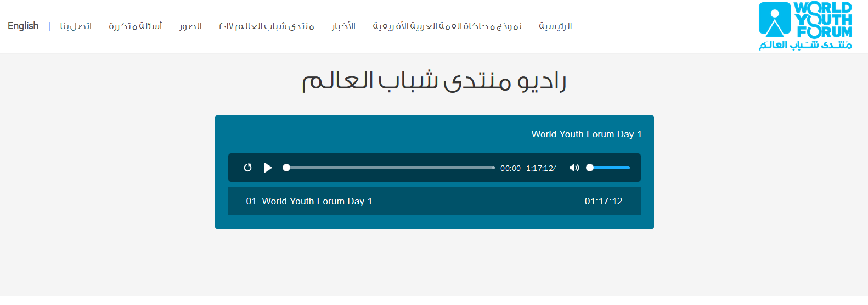Click the middle of the audio seek bar
Viewport: 868px width, 305px height.
pyautogui.click(x=391, y=168)
